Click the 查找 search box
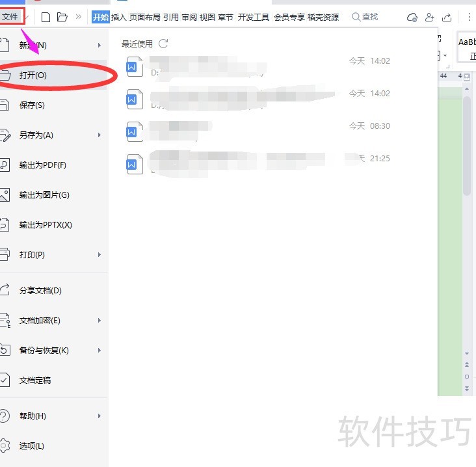 pyautogui.click(x=365, y=17)
